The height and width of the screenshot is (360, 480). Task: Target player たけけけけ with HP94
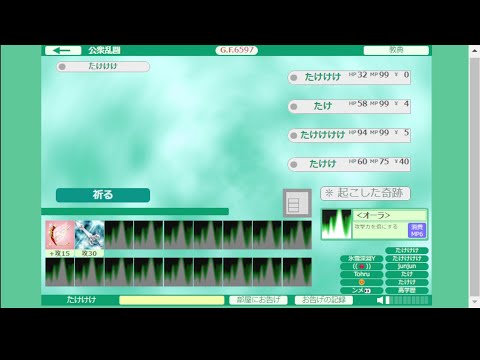pyautogui.click(x=349, y=135)
